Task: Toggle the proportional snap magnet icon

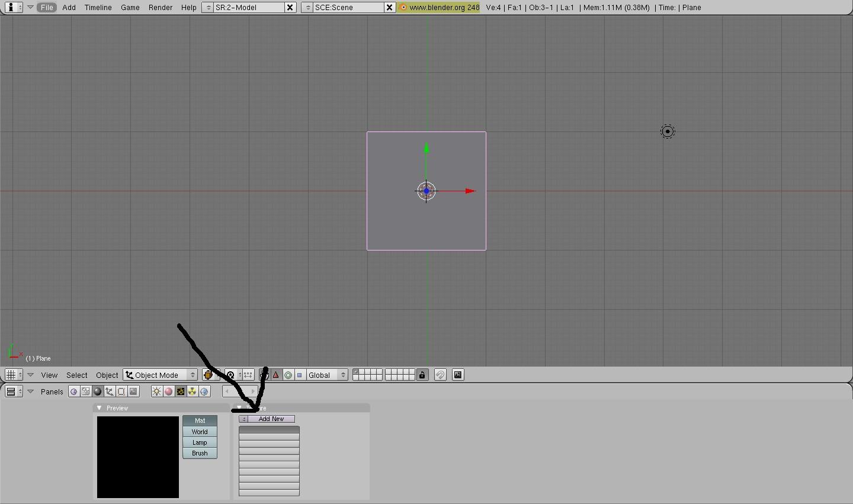Action: 440,375
